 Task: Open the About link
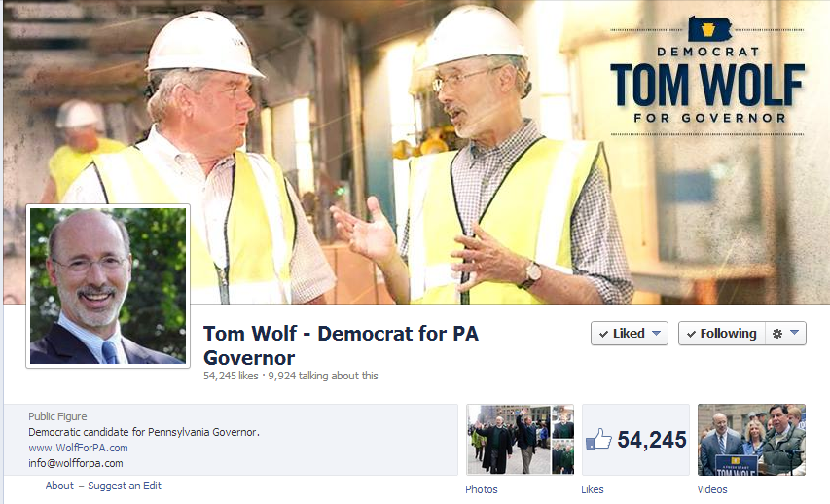point(59,486)
